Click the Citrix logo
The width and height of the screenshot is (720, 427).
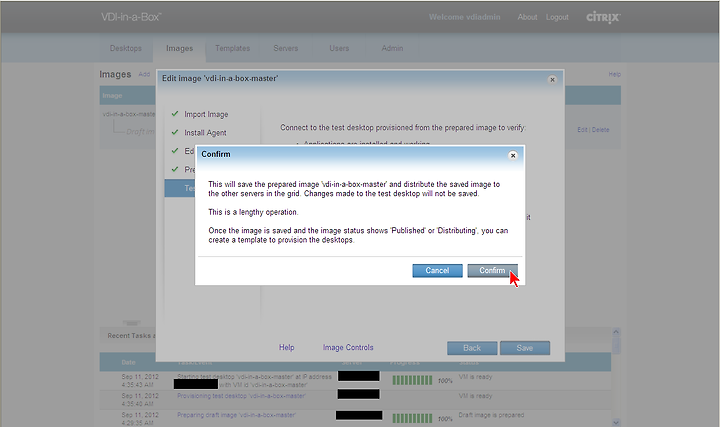coord(603,17)
